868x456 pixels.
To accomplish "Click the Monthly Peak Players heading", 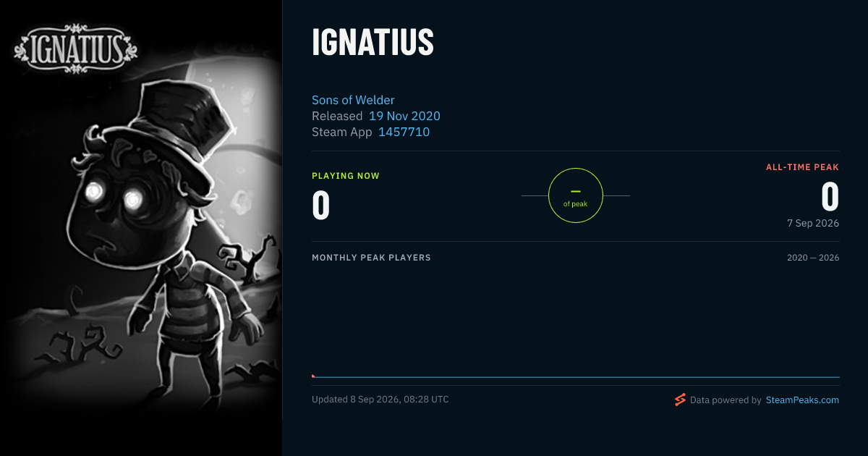I will coord(371,258).
